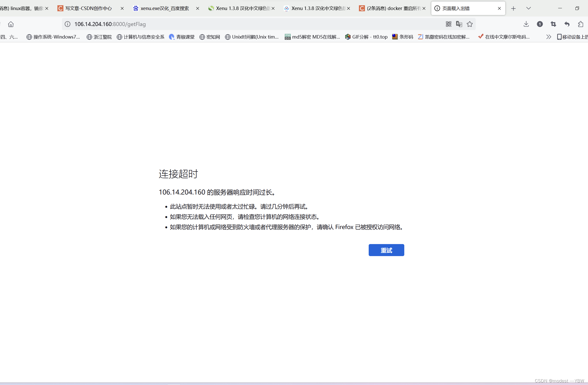Open the md5解密 bookmark

pyautogui.click(x=312, y=37)
